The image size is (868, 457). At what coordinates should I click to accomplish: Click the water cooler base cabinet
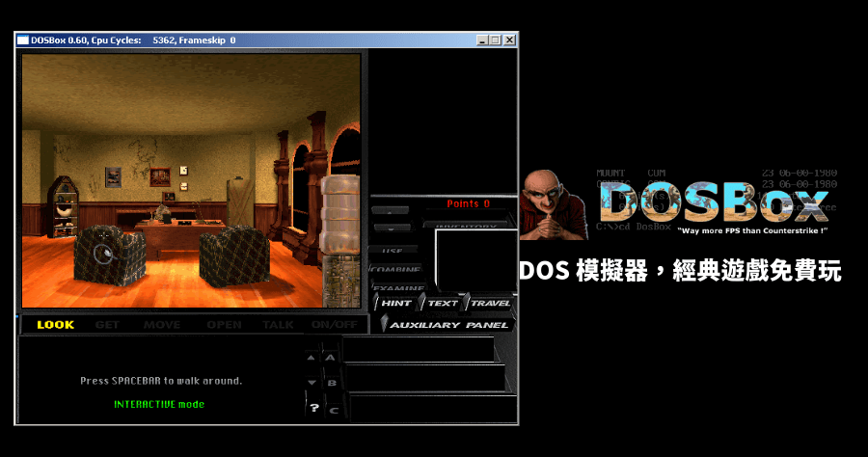[341, 282]
